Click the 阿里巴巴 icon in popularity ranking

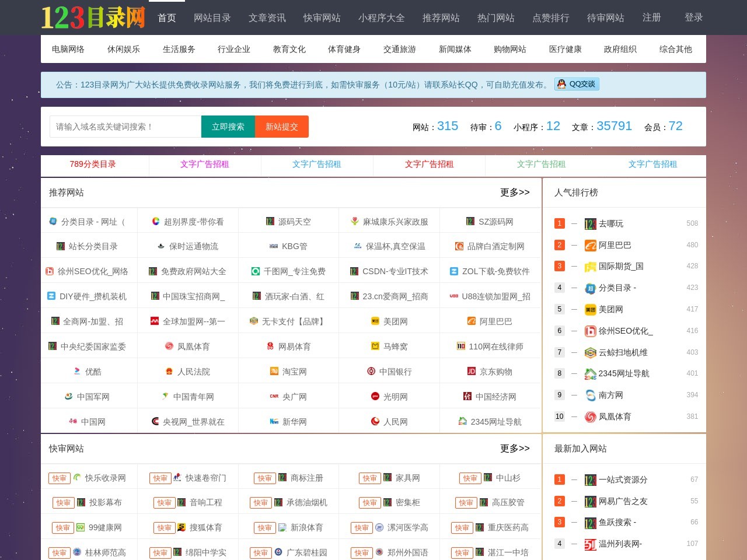[x=590, y=246]
